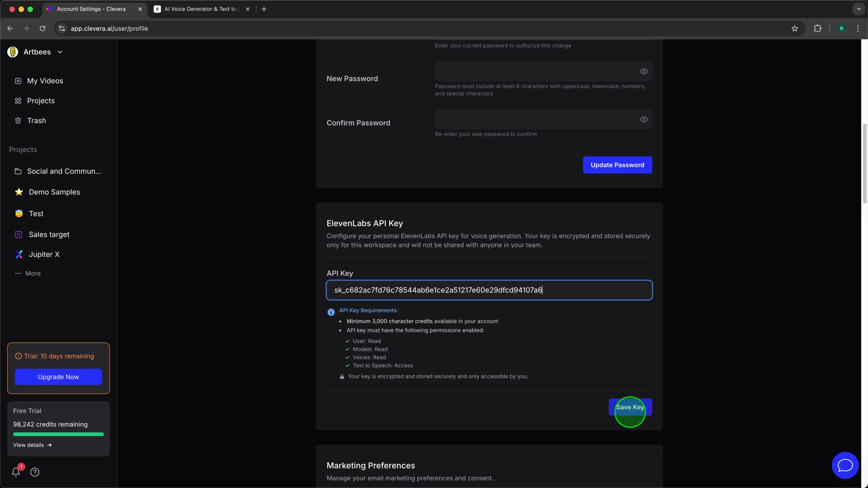Open Trash in the sidebar
The width and height of the screenshot is (868, 488).
[x=36, y=121]
